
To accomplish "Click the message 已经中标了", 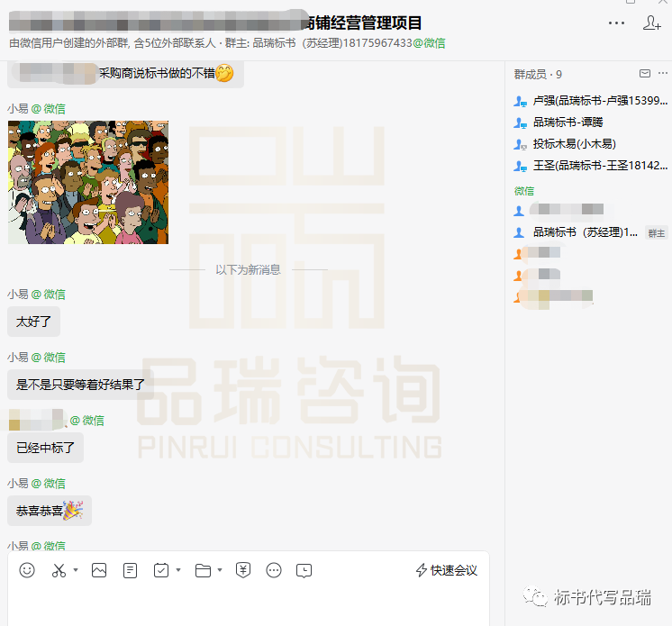I will (x=45, y=448).
